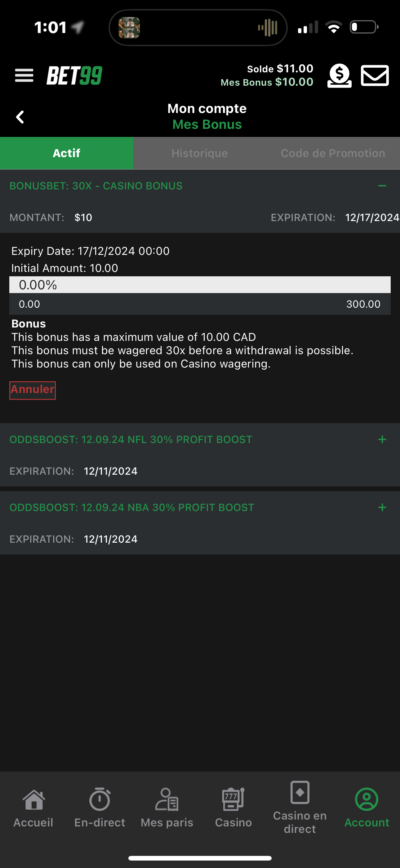The width and height of the screenshot is (400, 868).
Task: Select the Actif tab
Action: (67, 153)
